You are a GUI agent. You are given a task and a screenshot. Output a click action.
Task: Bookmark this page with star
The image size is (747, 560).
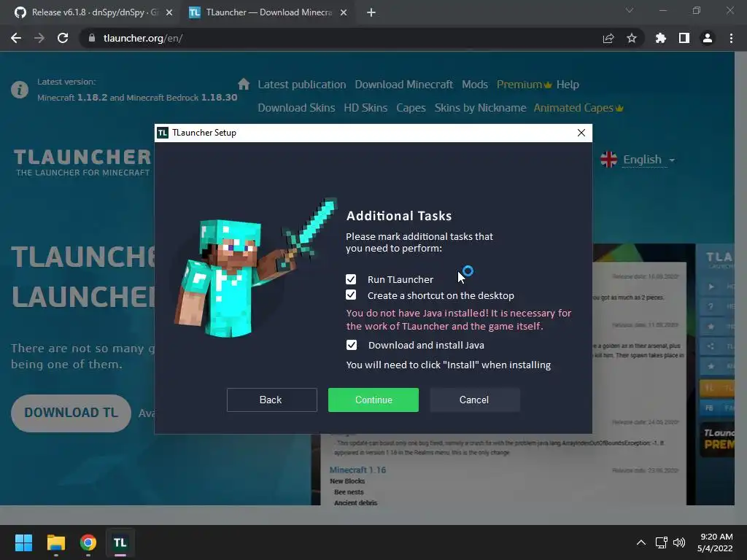(x=632, y=38)
